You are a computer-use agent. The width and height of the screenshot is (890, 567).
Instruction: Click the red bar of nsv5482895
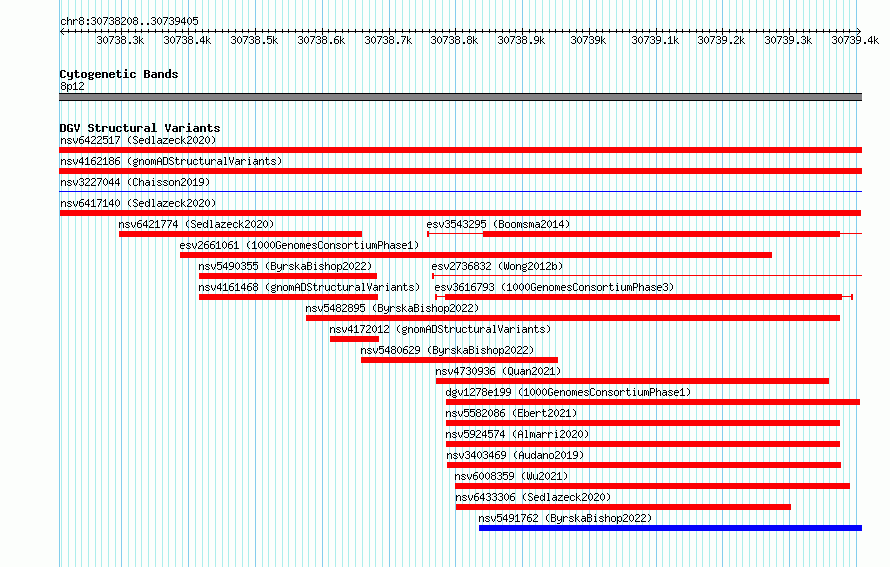click(x=573, y=318)
